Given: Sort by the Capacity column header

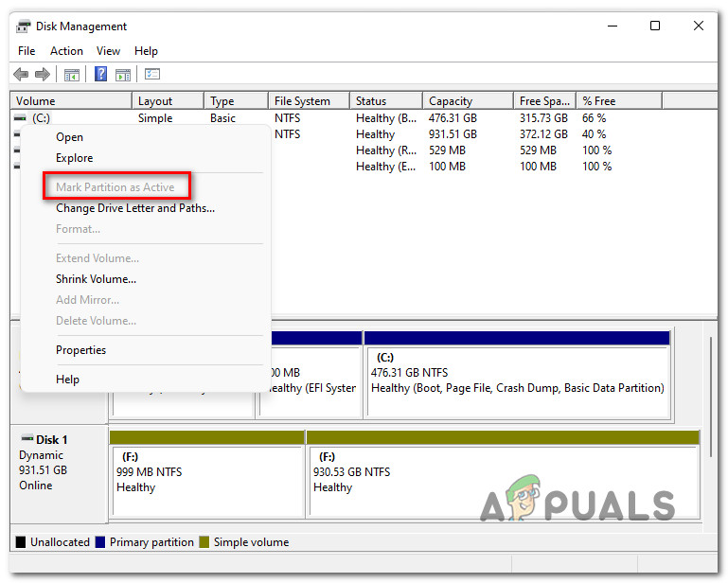Looking at the screenshot, I should click(450, 101).
